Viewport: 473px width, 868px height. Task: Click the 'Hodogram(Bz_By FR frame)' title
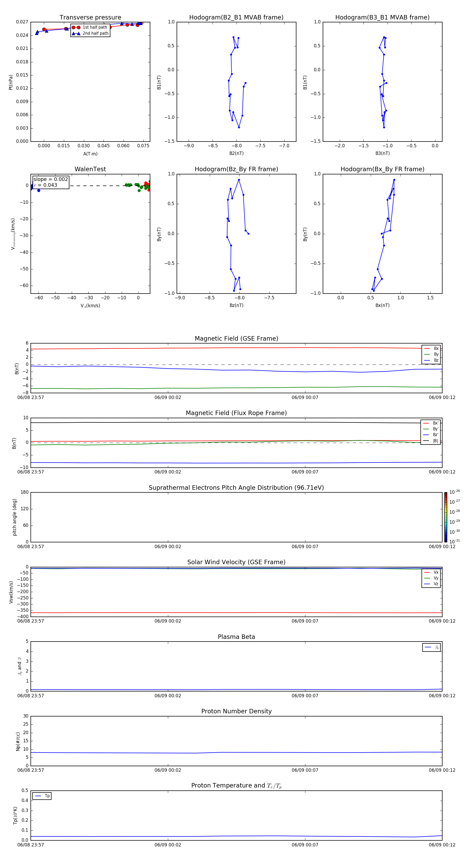(x=236, y=169)
